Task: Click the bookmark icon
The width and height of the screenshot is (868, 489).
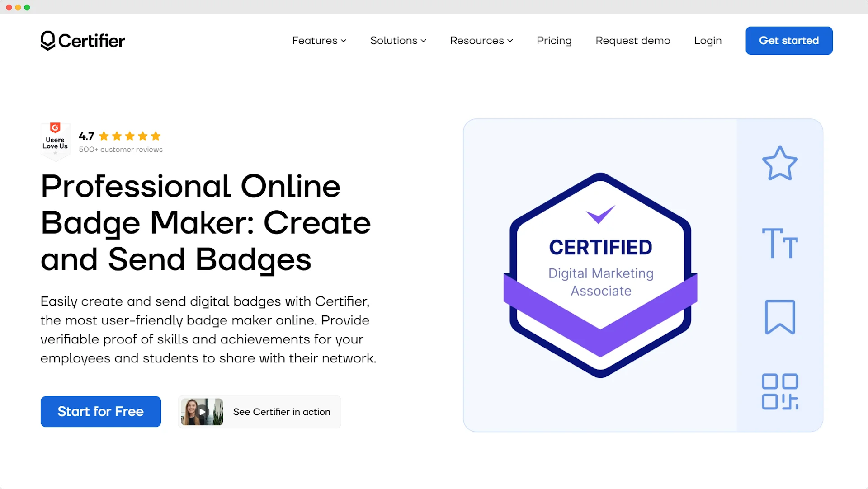Action: coord(779,317)
